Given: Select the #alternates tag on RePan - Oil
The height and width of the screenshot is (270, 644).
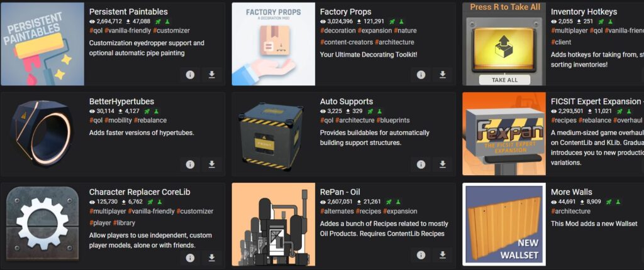Looking at the screenshot, I should (337, 212).
